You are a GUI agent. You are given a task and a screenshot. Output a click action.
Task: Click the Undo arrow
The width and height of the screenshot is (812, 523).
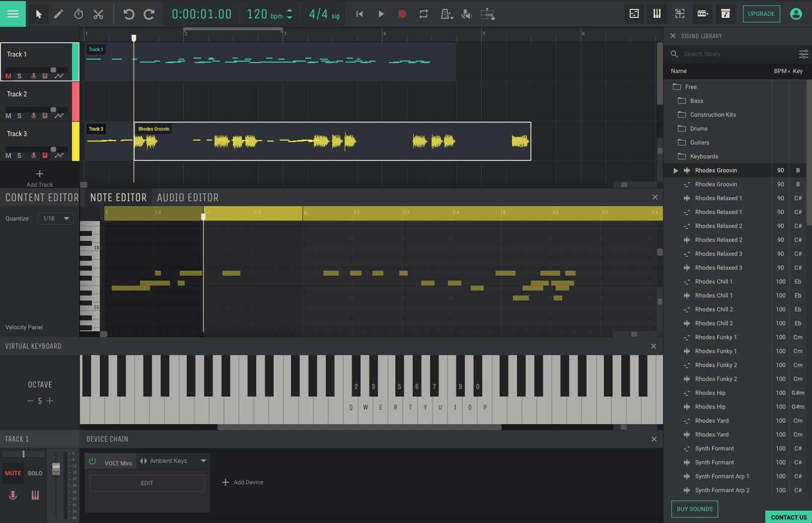[130, 14]
